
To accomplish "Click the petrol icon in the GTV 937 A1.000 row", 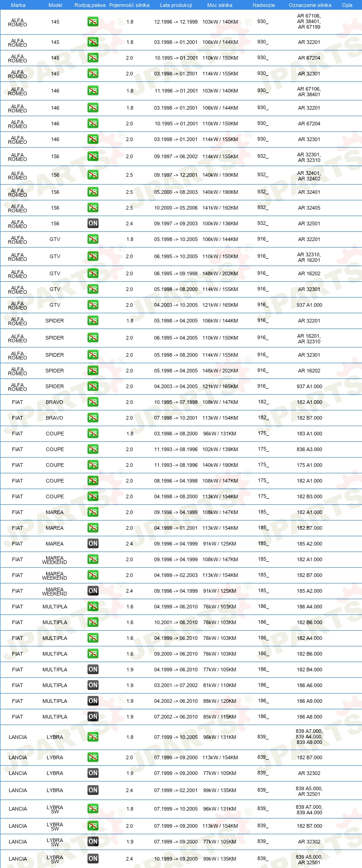I will tap(93, 305).
